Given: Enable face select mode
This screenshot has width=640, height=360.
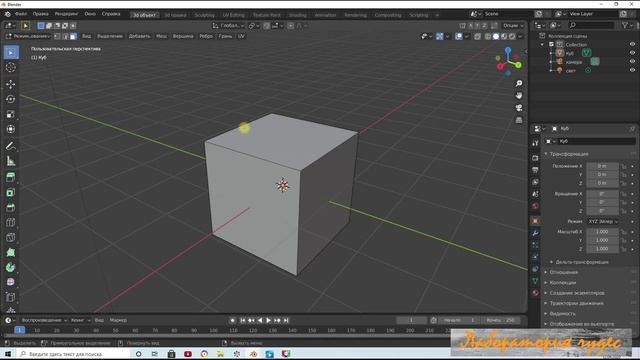Looking at the screenshot, I should [73, 36].
